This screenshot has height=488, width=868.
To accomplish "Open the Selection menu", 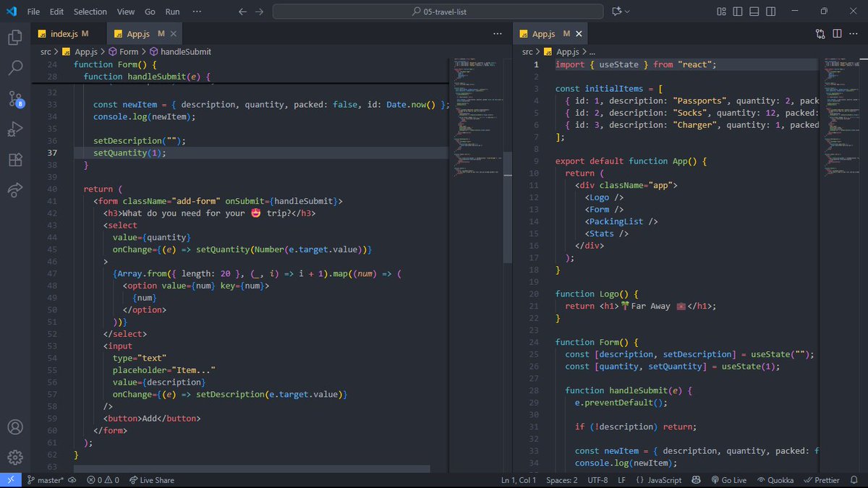I will 90,12.
